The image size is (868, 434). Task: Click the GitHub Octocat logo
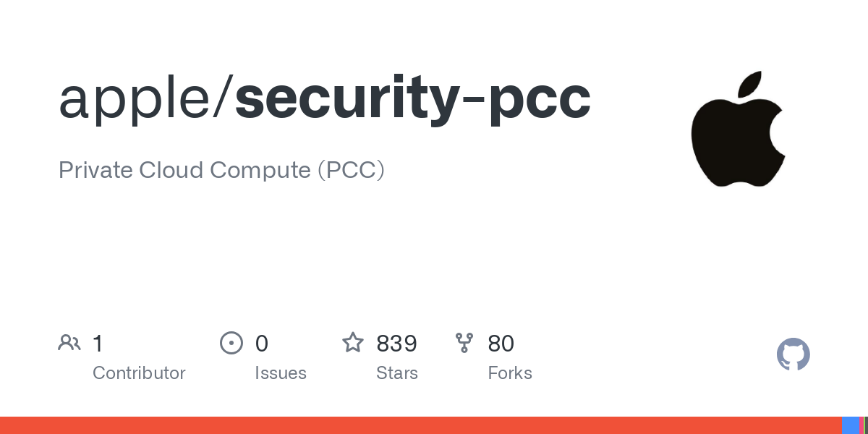coord(793,354)
